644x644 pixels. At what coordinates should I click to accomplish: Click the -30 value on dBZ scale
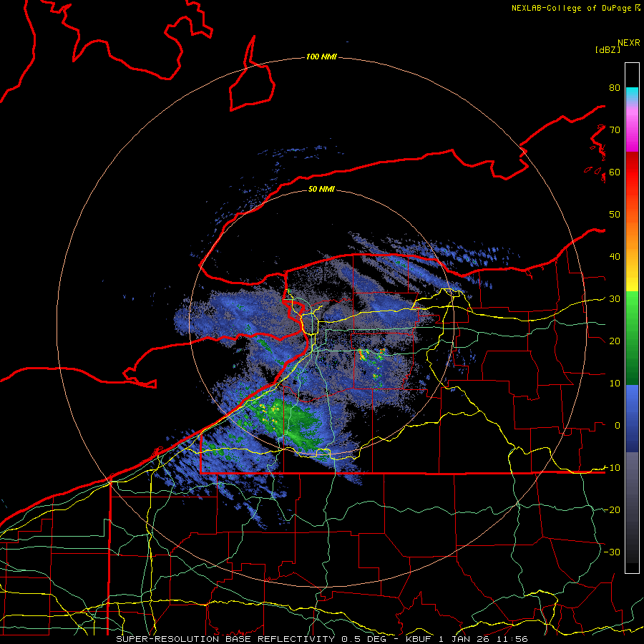click(612, 552)
